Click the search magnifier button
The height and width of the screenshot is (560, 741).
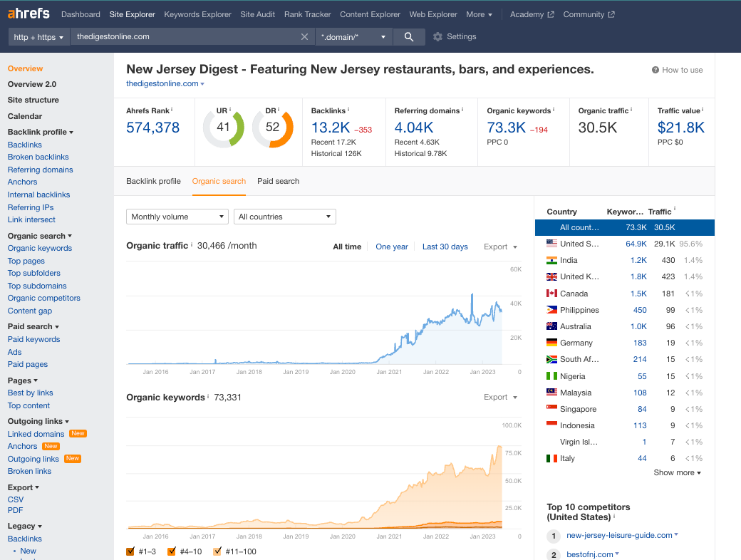(x=409, y=37)
